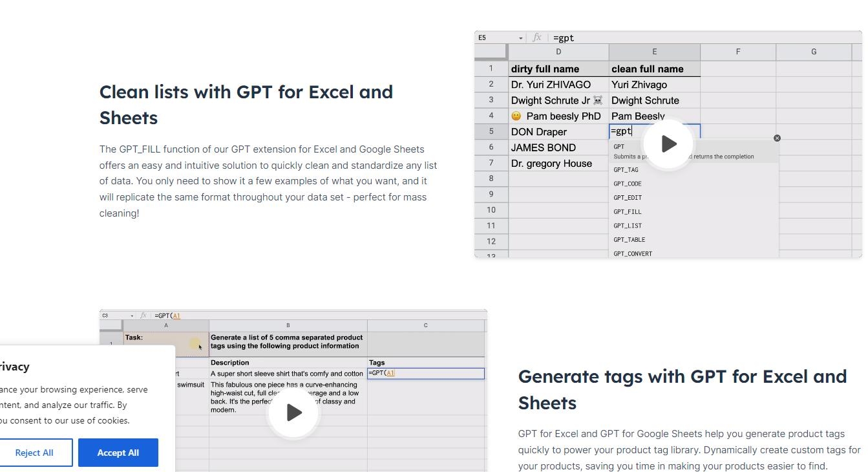This screenshot has width=868, height=472.
Task: Select the GPT_LIST autocomplete suggestion
Action: point(693,226)
